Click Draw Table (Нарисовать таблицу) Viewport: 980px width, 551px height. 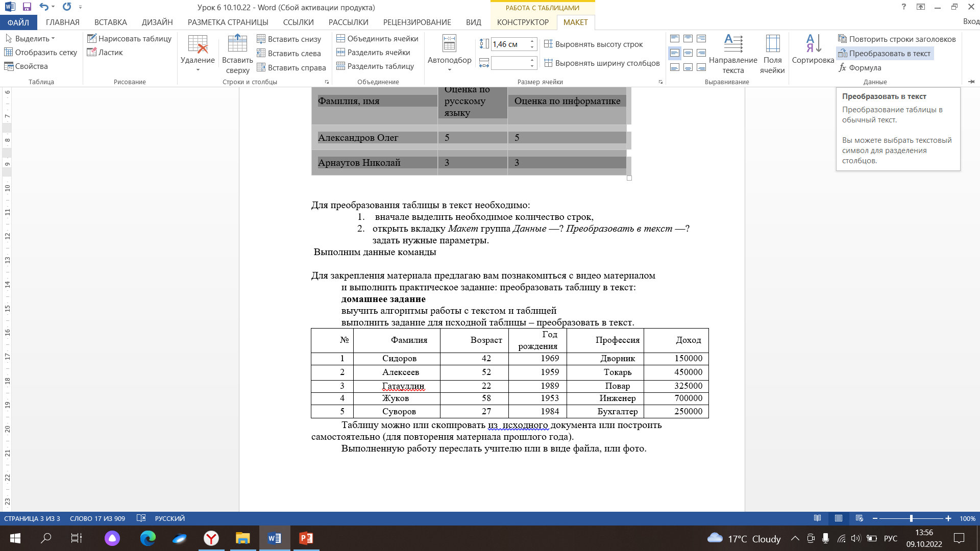pyautogui.click(x=129, y=38)
